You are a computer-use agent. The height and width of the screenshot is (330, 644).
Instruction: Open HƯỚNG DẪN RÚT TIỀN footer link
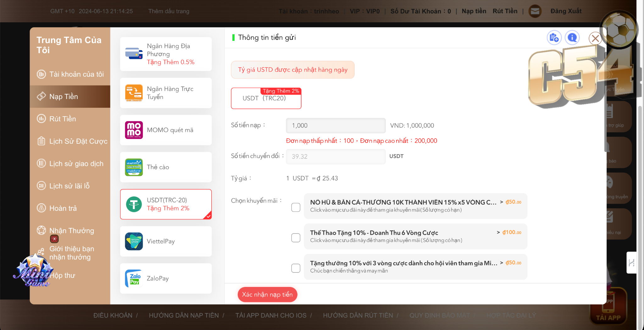click(x=358, y=315)
